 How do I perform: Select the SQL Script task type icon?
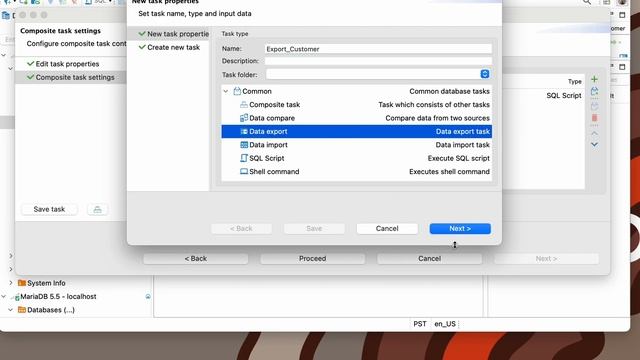(244, 158)
